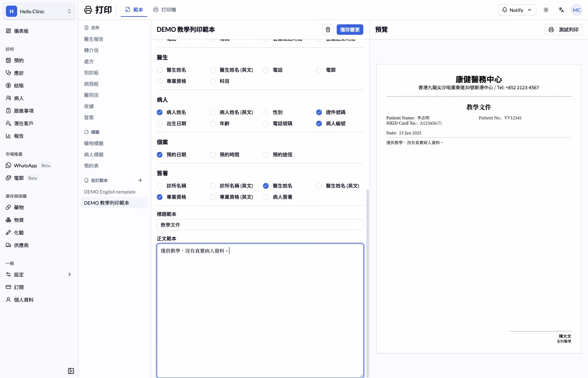This screenshot has width=588, height=378.
Task: Click 測試列印 test print button
Action: click(563, 30)
